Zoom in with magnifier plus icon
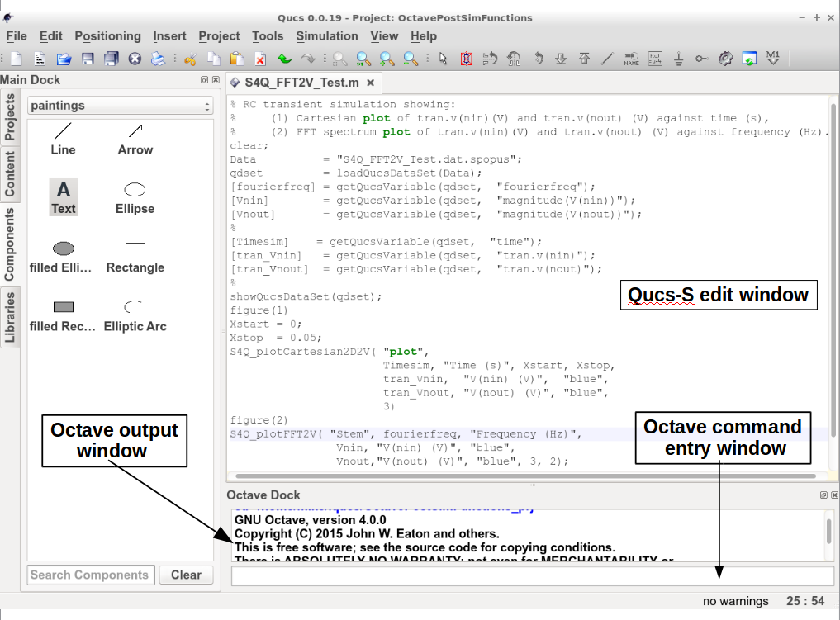 click(x=387, y=59)
